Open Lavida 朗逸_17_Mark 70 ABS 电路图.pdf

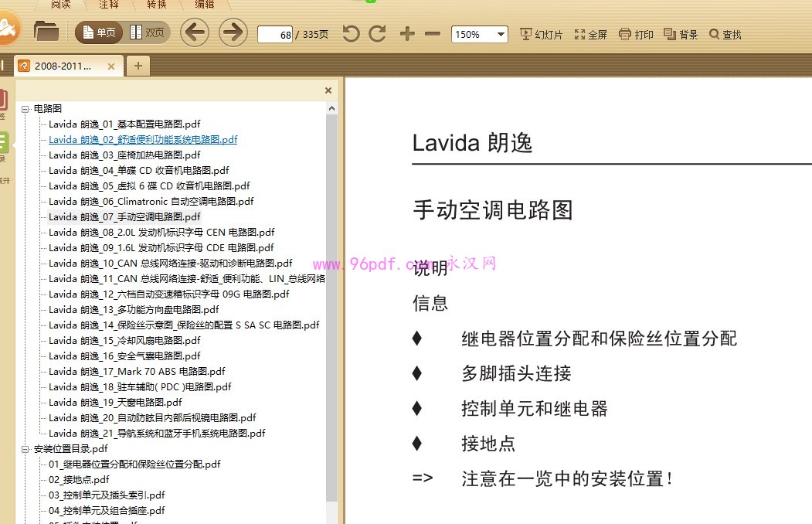(x=137, y=372)
